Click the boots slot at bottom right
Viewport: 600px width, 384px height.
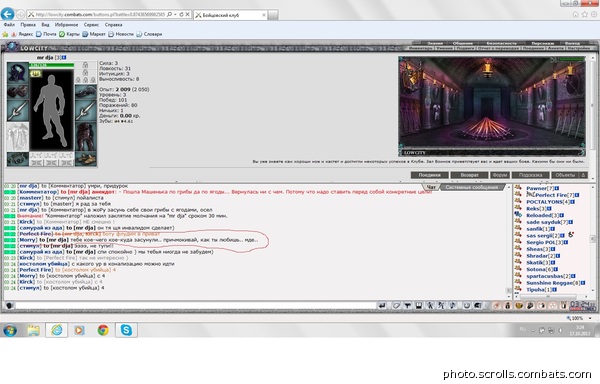pos(86,159)
